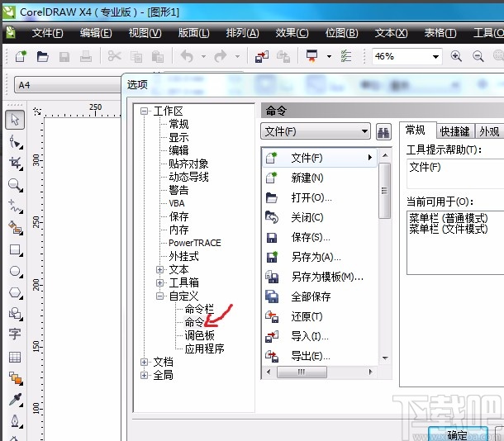Click the command list scroll down arrow
The width and height of the screenshot is (504, 441).
point(385,358)
